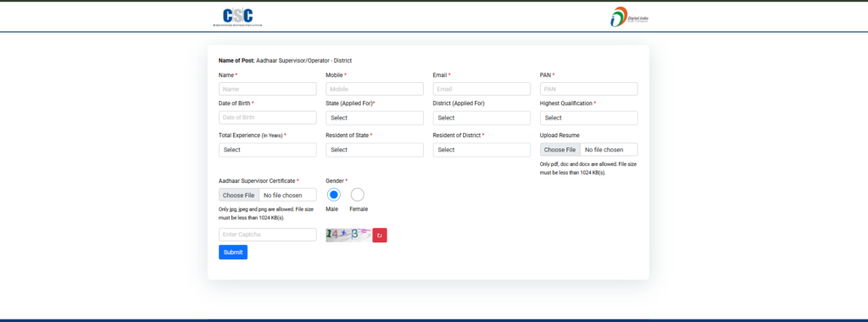Click the Enter Captcha field
The height and width of the screenshot is (322, 868).
point(267,235)
